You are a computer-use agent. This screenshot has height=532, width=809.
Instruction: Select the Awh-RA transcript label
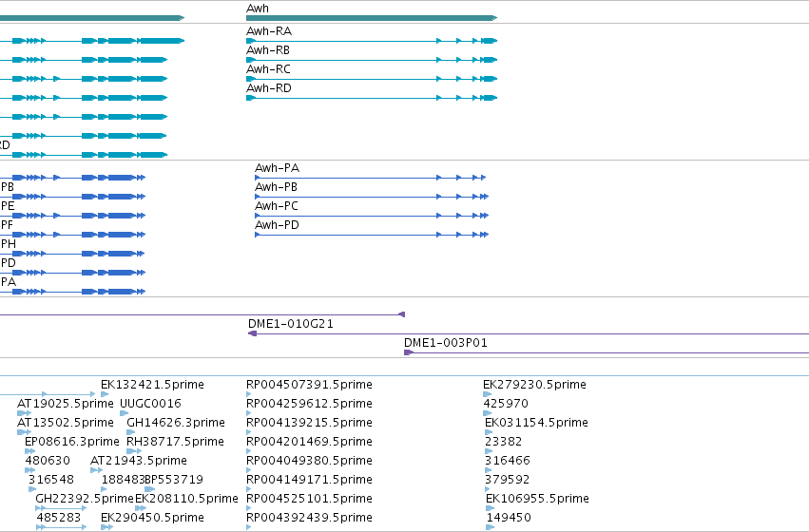[269, 31]
